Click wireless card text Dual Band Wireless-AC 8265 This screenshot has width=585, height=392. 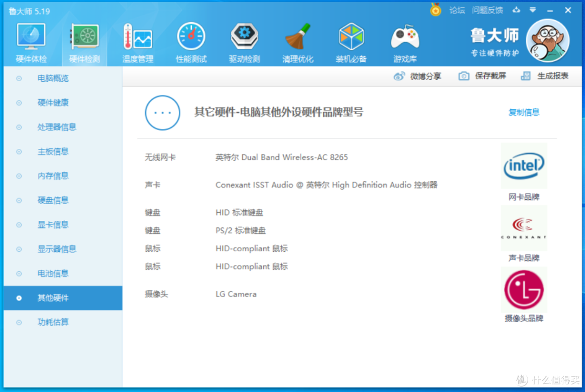[282, 158]
